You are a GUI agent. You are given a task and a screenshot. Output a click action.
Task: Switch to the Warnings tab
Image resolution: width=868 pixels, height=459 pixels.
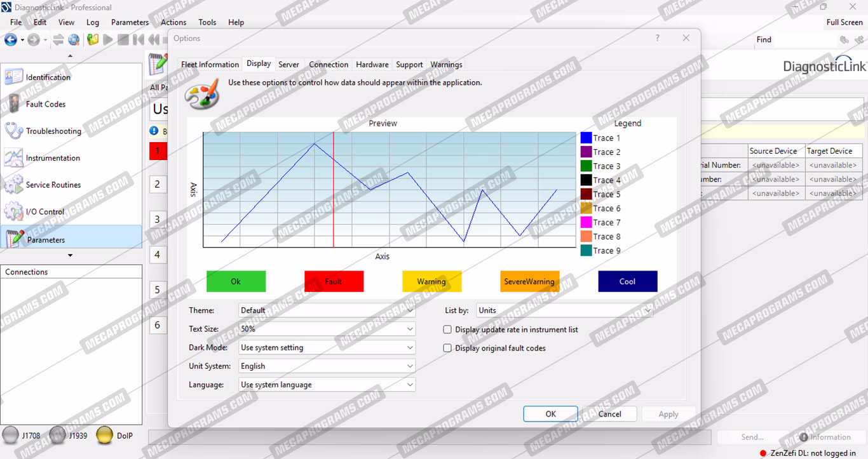point(446,64)
